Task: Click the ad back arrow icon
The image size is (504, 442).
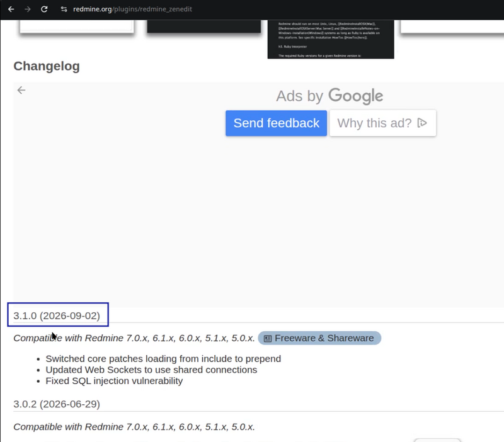Action: point(21,90)
